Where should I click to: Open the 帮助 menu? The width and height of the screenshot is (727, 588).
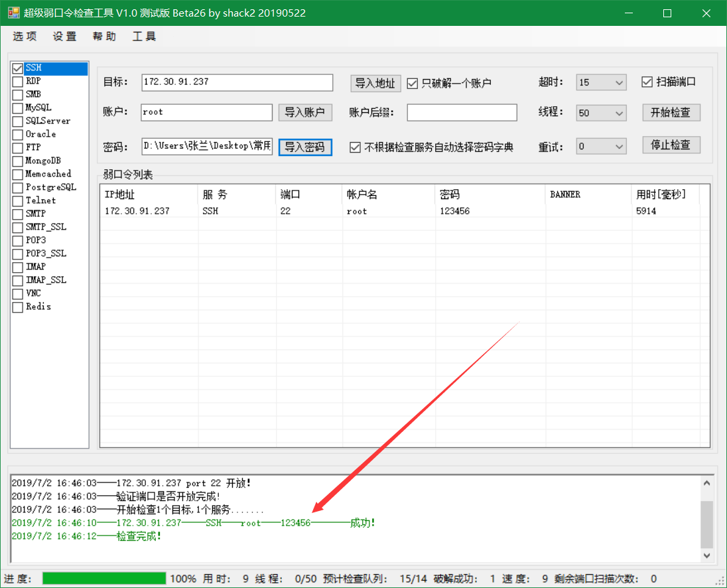(104, 37)
